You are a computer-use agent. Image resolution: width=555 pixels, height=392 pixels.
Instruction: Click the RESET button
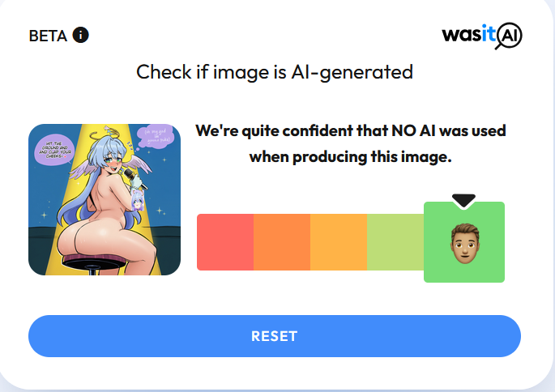tap(275, 336)
